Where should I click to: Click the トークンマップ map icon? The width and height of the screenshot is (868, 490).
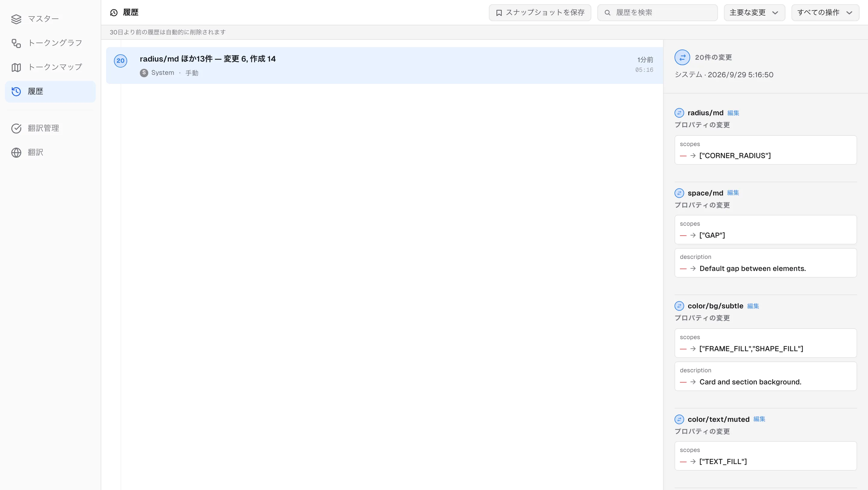pyautogui.click(x=16, y=68)
